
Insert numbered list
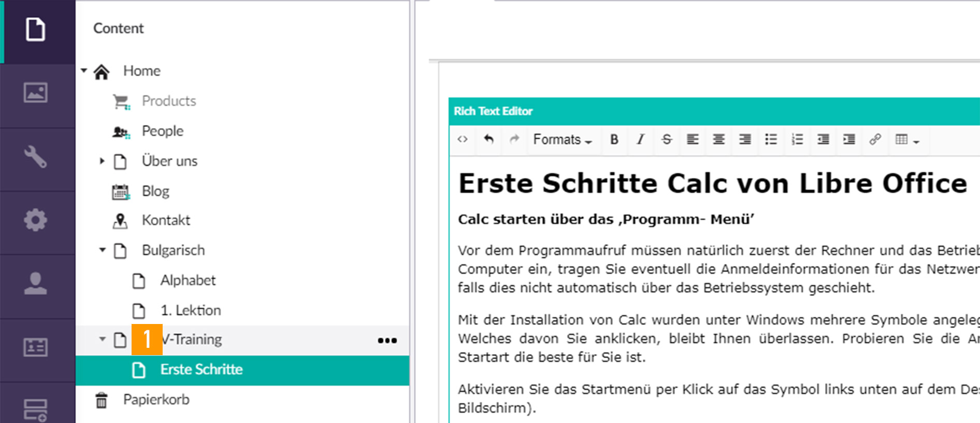(797, 139)
